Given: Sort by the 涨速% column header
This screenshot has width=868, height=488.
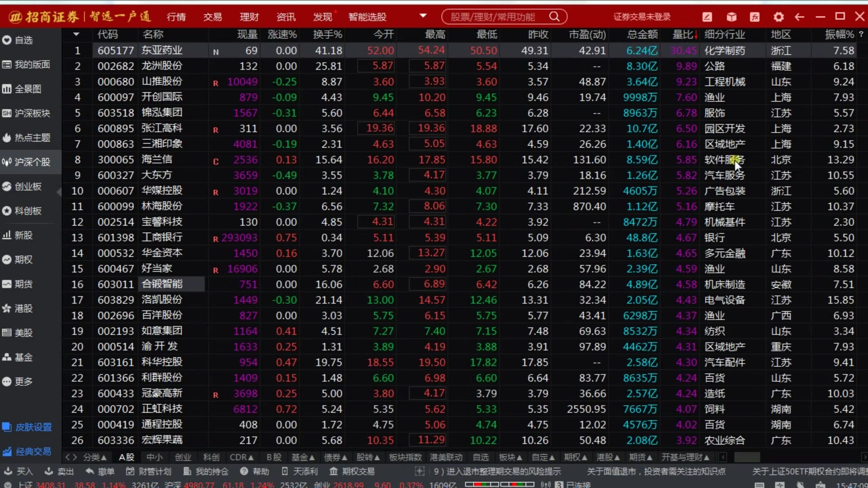Looking at the screenshot, I should (282, 34).
